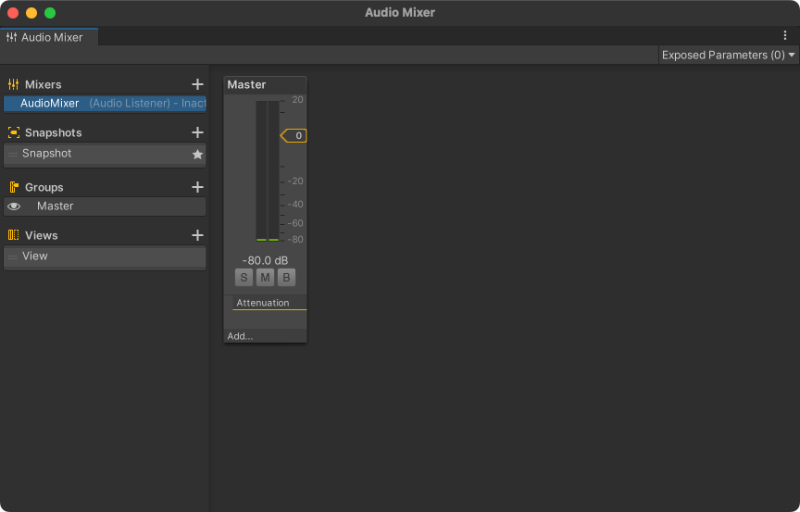Solo the Master group with S
800x512 pixels.
[244, 277]
